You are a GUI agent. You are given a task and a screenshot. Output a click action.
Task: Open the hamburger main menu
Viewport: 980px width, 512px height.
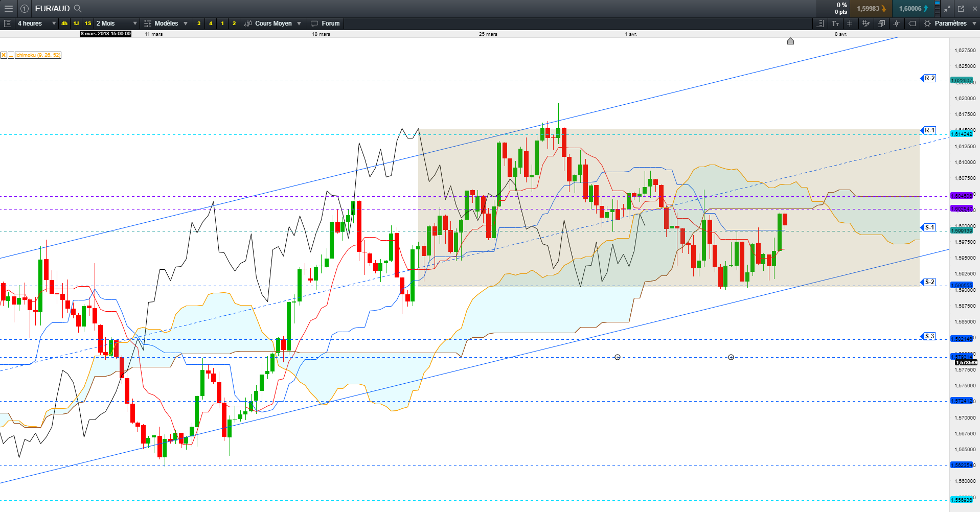8,9
